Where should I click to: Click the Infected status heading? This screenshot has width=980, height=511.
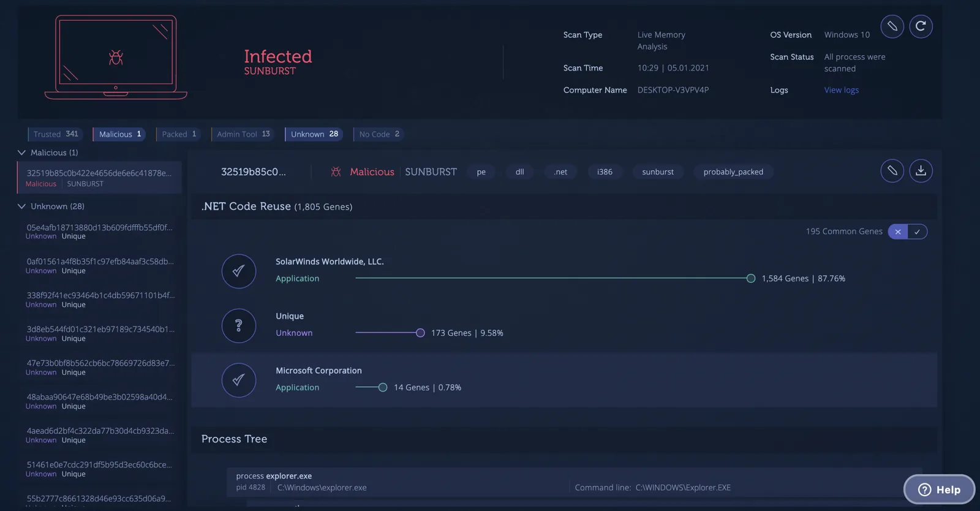(x=278, y=56)
